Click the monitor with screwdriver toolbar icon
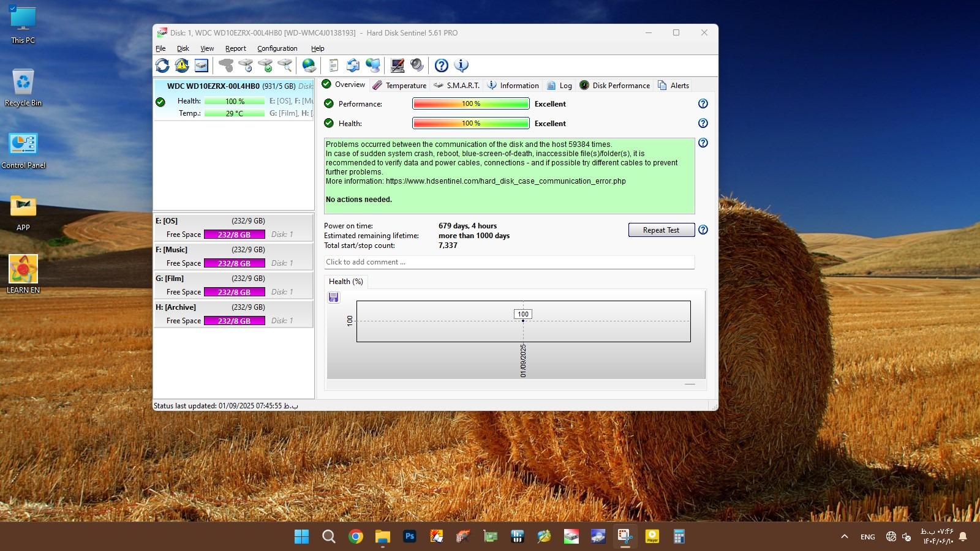 pos(398,65)
